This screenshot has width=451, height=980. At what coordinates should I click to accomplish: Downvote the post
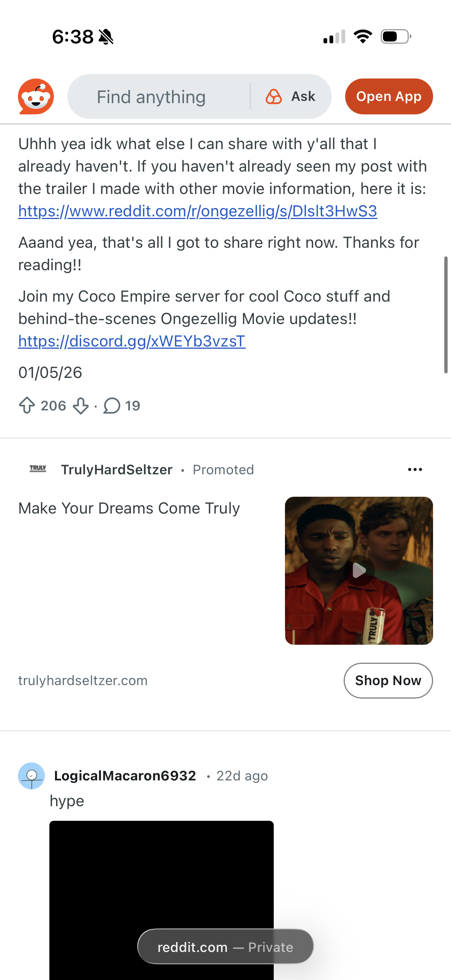coord(81,406)
